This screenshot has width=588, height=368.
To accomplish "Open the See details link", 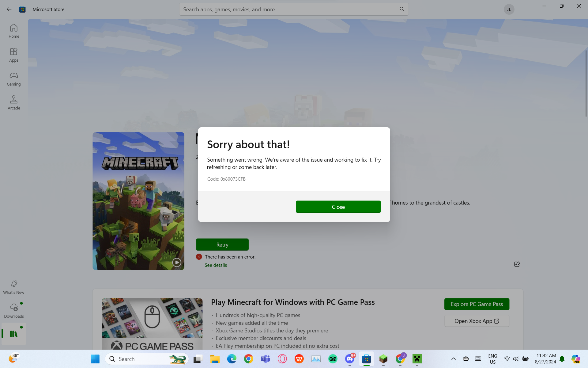I will (216, 265).
